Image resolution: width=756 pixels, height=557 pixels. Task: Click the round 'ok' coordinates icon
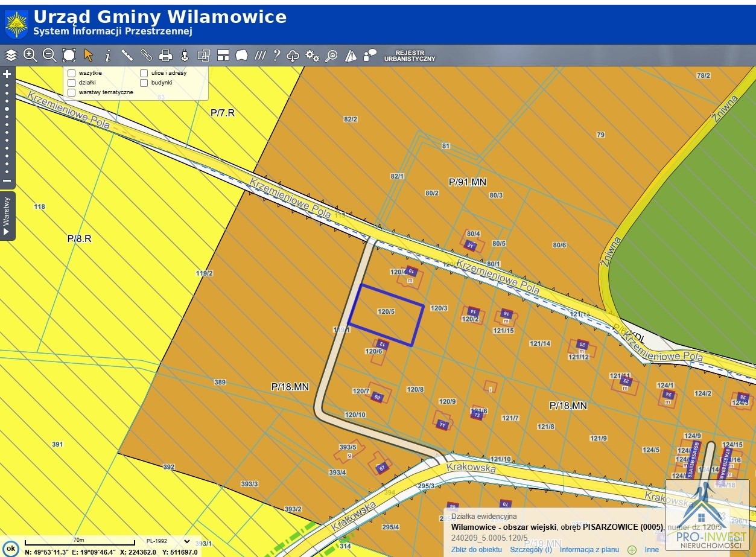[10, 548]
